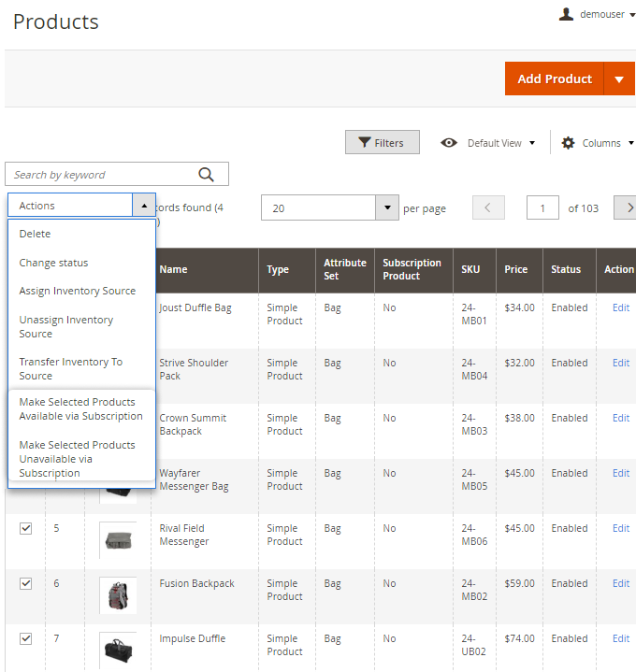The image size is (636, 672).
Task: Uncheck the Rival Field Messenger row checkbox
Action: click(x=25, y=528)
